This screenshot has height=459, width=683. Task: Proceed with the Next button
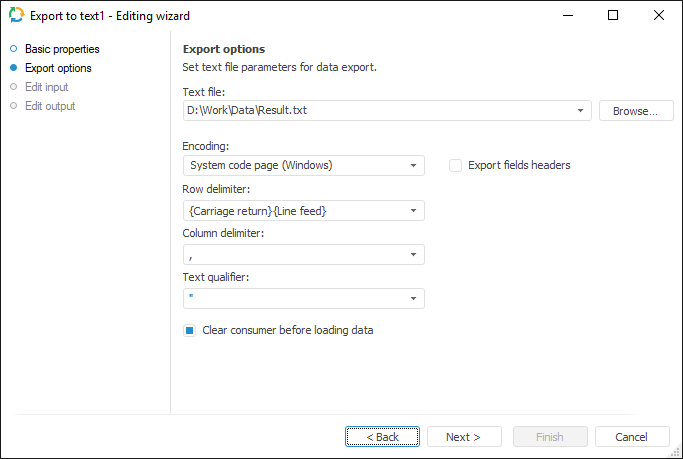pyautogui.click(x=464, y=437)
